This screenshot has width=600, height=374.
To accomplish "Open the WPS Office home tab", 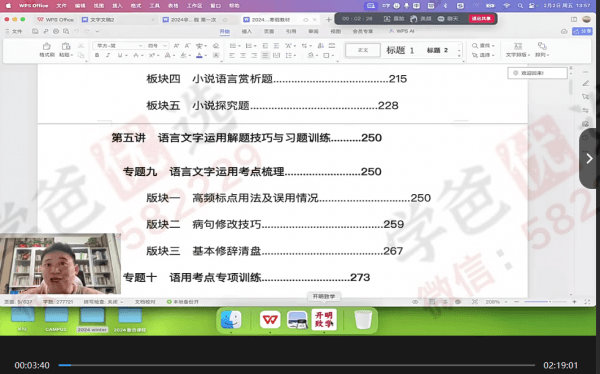I will (x=55, y=20).
